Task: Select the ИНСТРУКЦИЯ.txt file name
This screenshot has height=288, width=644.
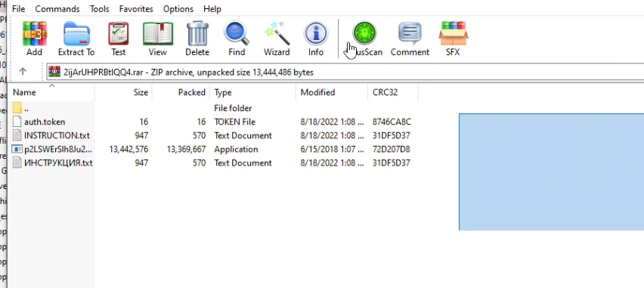Action: pyautogui.click(x=58, y=163)
